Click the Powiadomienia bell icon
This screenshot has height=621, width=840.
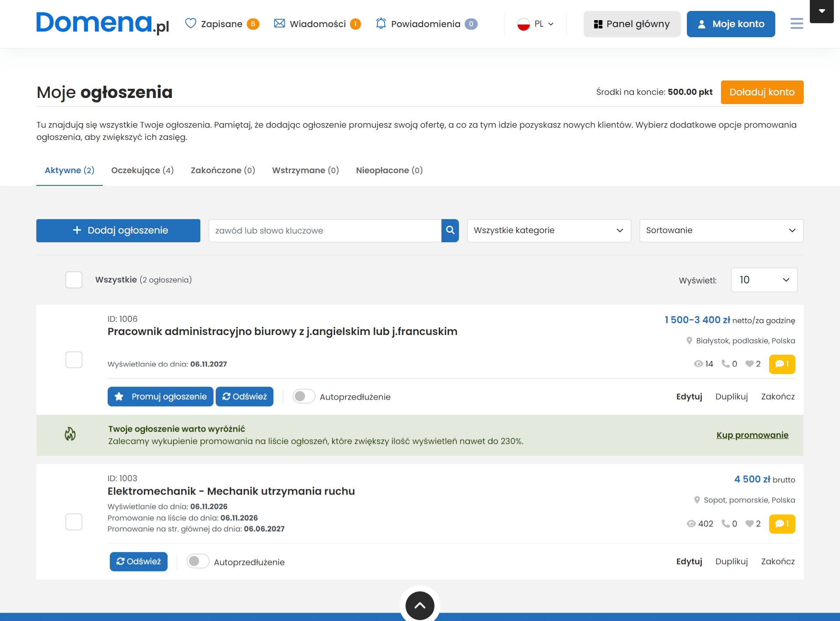381,23
